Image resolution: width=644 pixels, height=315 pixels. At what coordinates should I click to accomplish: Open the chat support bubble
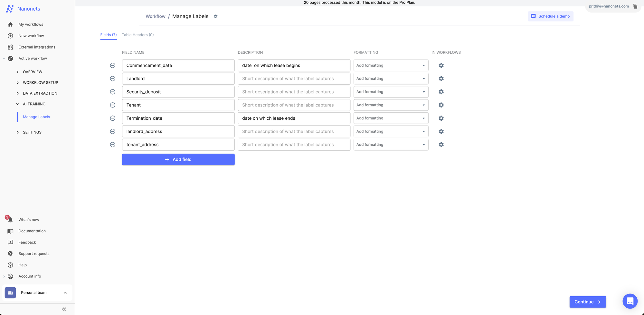630,301
